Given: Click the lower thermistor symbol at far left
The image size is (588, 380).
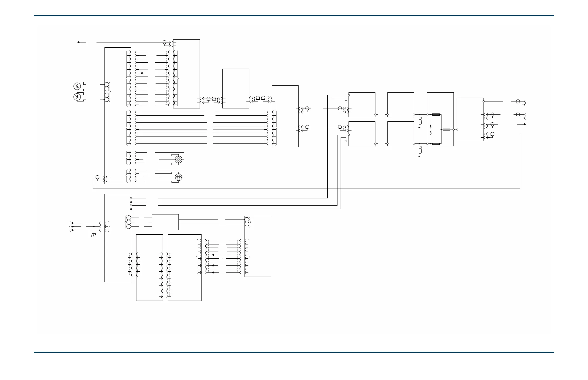Looking at the screenshot, I should (x=77, y=97).
